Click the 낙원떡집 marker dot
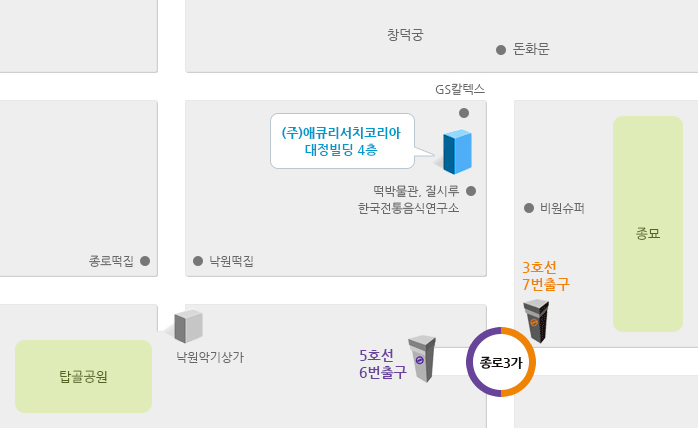The width and height of the screenshot is (698, 429). (x=198, y=261)
